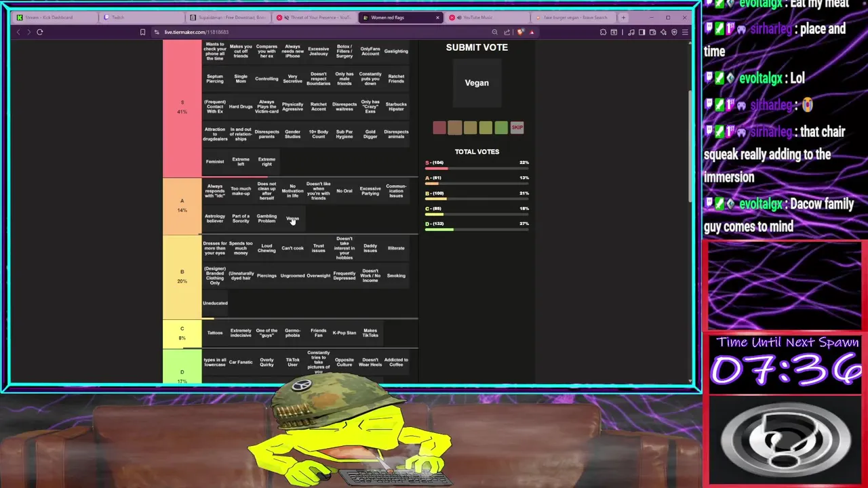The image size is (868, 488).
Task: Click the A tier label showing 14%
Action: pyautogui.click(x=182, y=205)
